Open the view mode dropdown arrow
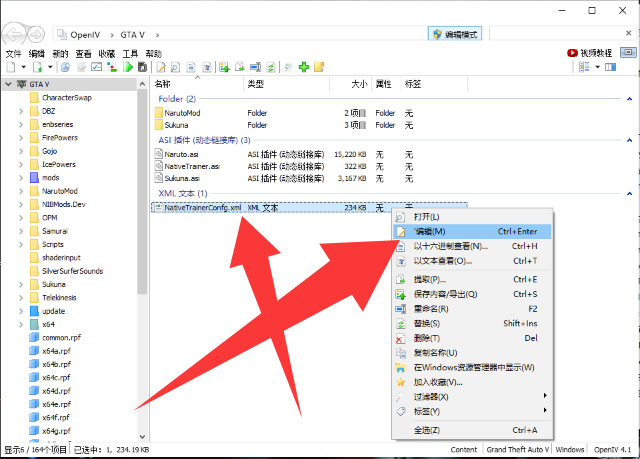Image resolution: width=640 pixels, height=459 pixels. (x=598, y=67)
